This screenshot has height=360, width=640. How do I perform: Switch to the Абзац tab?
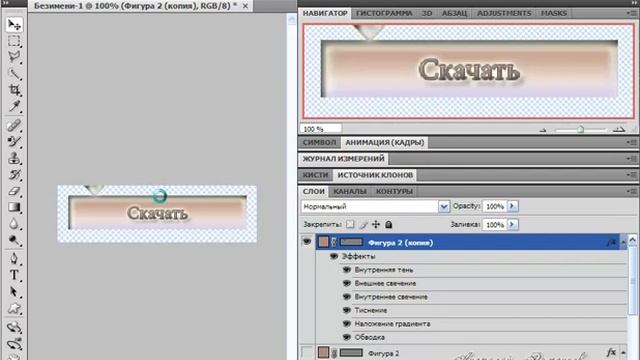pos(454,13)
